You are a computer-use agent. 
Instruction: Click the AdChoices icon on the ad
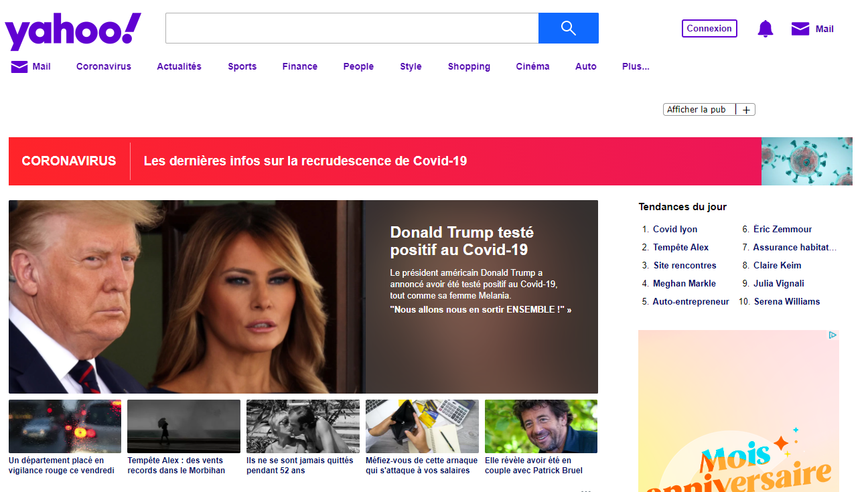pos(833,335)
